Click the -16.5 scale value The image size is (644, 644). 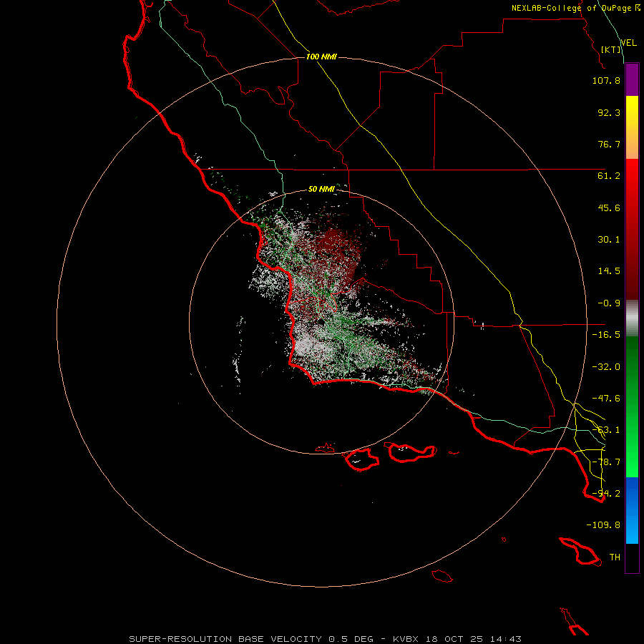point(606,335)
